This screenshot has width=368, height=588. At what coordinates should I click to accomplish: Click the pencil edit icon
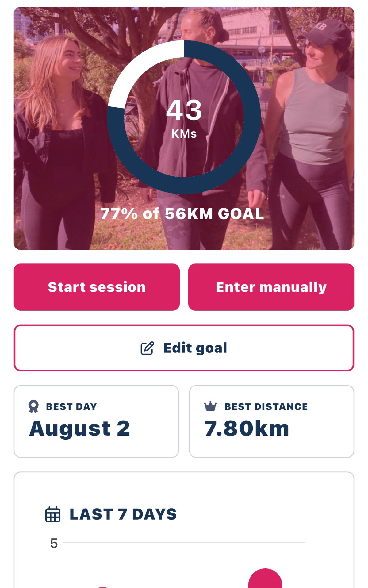click(x=147, y=348)
